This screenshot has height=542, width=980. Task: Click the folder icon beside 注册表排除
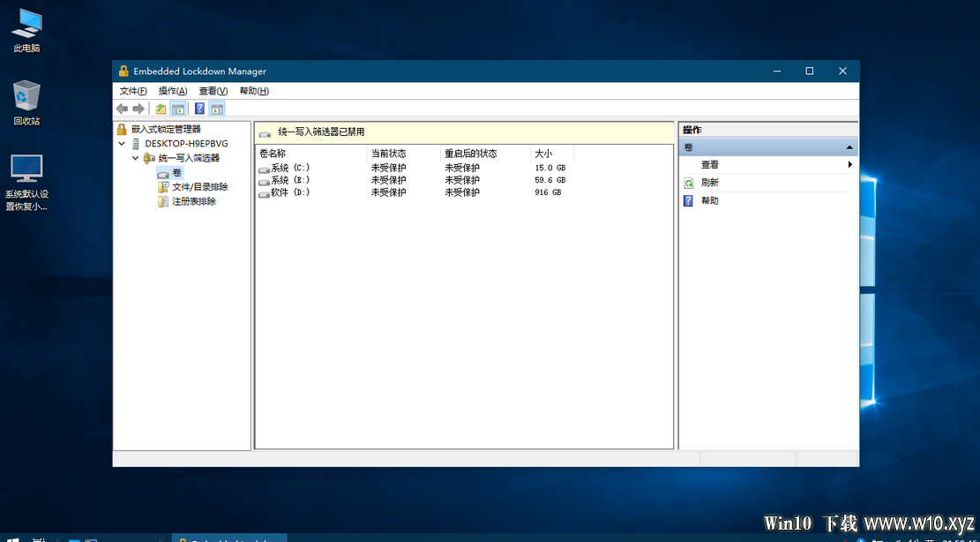(163, 201)
